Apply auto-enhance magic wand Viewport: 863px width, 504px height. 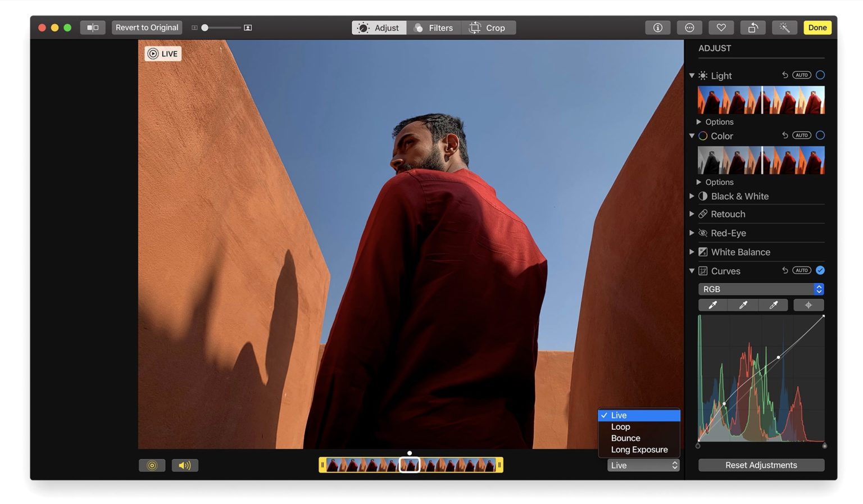tap(784, 28)
